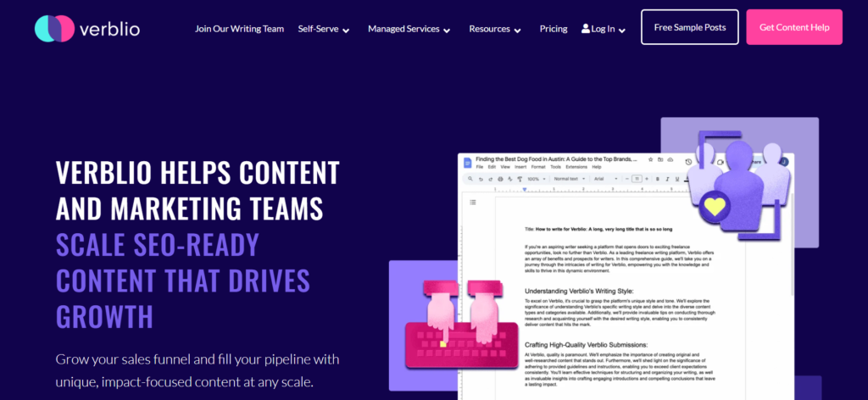Screen dimensions: 868x400
Task: Open the Arial font dropdown
Action: tap(605, 180)
